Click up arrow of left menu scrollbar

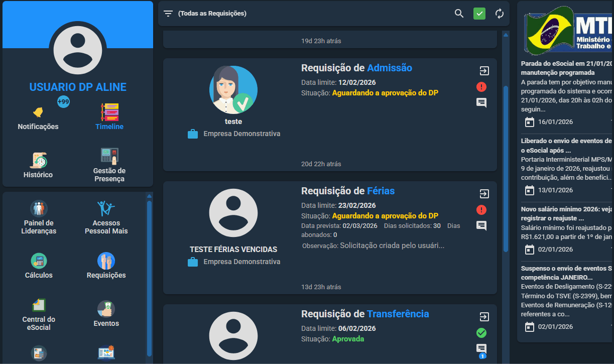pos(149,196)
